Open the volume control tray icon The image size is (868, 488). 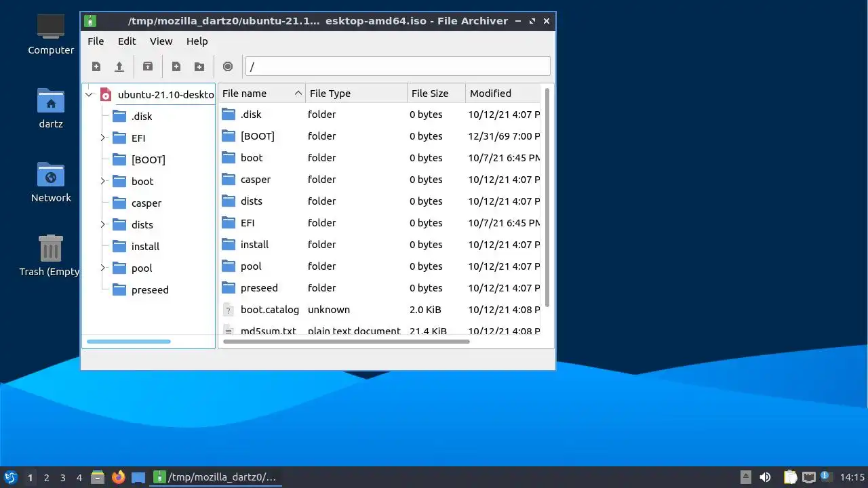[765, 477]
